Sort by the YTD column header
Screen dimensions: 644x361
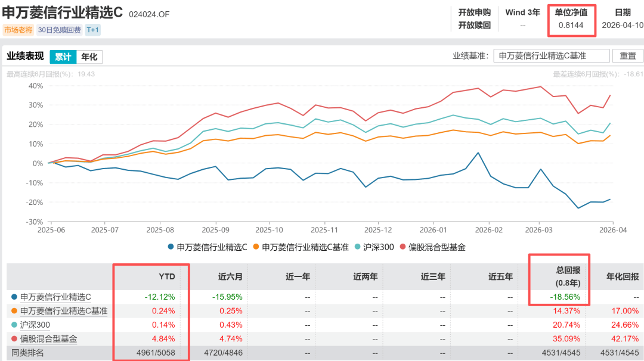pos(167,276)
